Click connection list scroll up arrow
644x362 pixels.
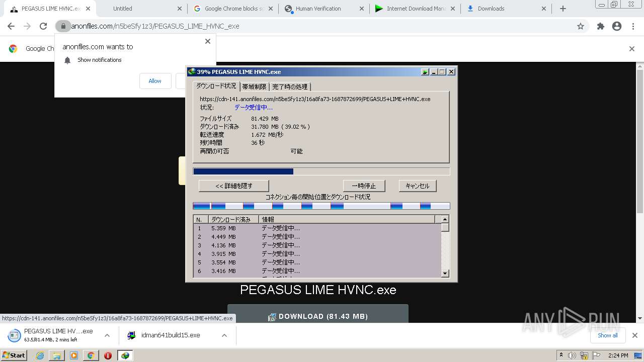tap(445, 219)
